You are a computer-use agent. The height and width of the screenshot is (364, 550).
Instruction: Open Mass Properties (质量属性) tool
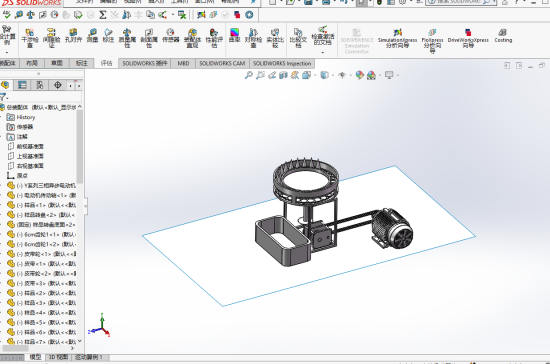click(127, 38)
